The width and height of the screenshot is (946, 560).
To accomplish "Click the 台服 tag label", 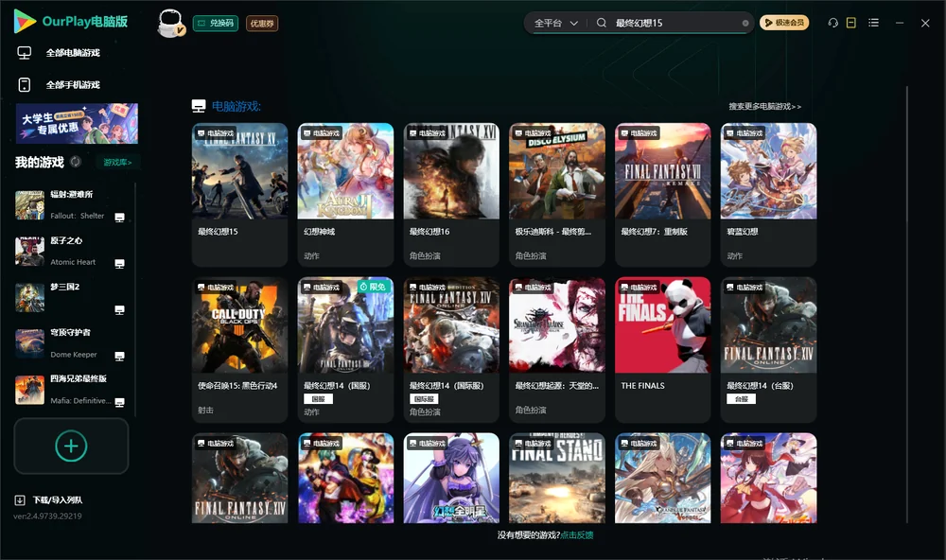I will [742, 399].
